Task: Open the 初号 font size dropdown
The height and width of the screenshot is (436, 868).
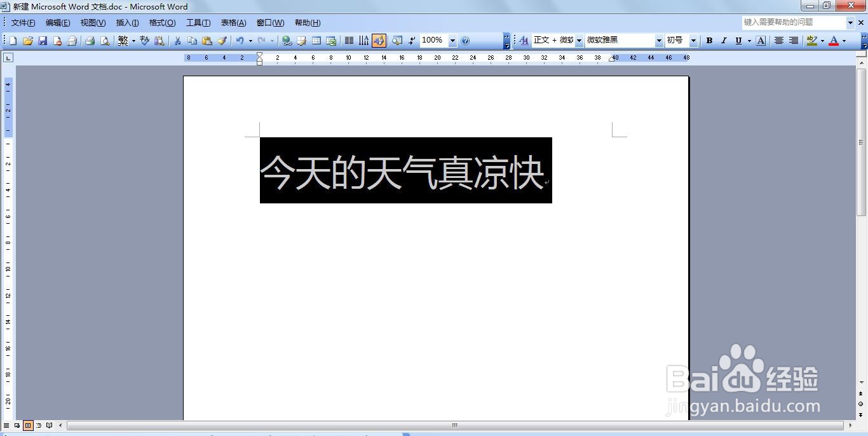Action: coord(693,41)
